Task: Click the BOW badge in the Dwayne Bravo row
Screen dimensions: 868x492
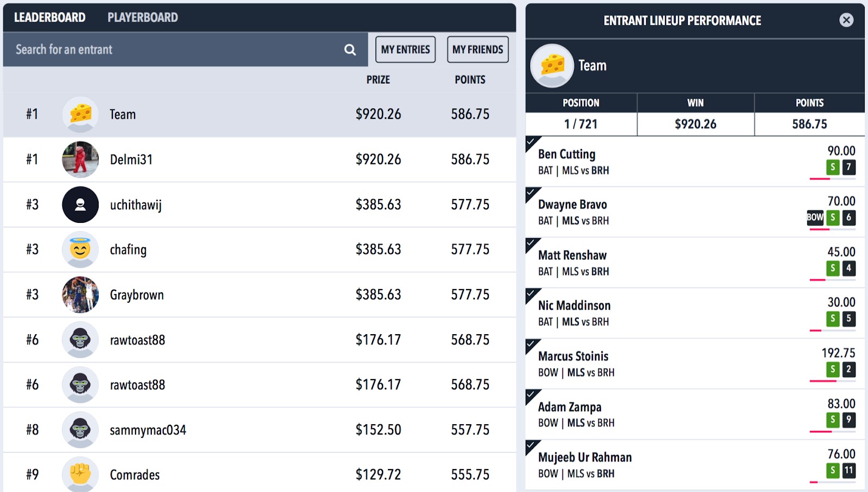Action: point(815,218)
